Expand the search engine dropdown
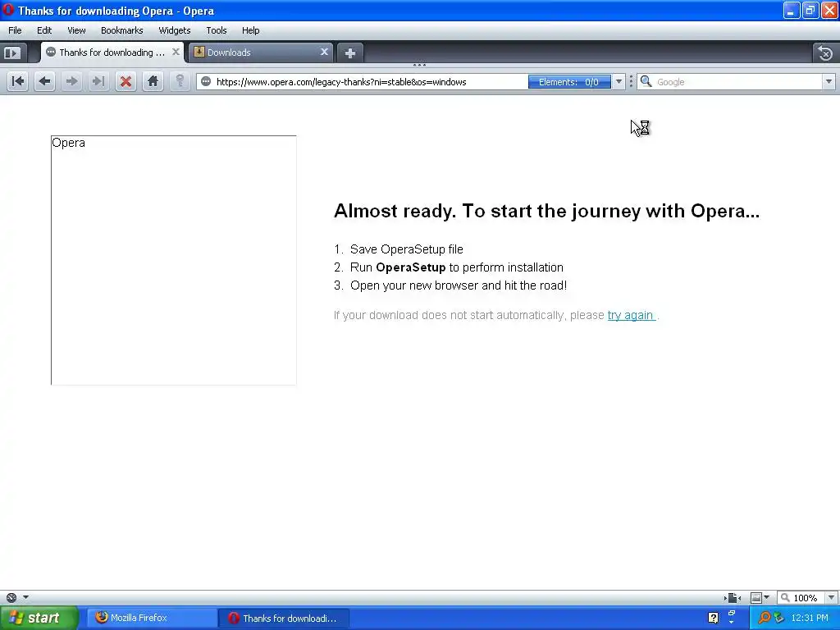 pos(829,81)
